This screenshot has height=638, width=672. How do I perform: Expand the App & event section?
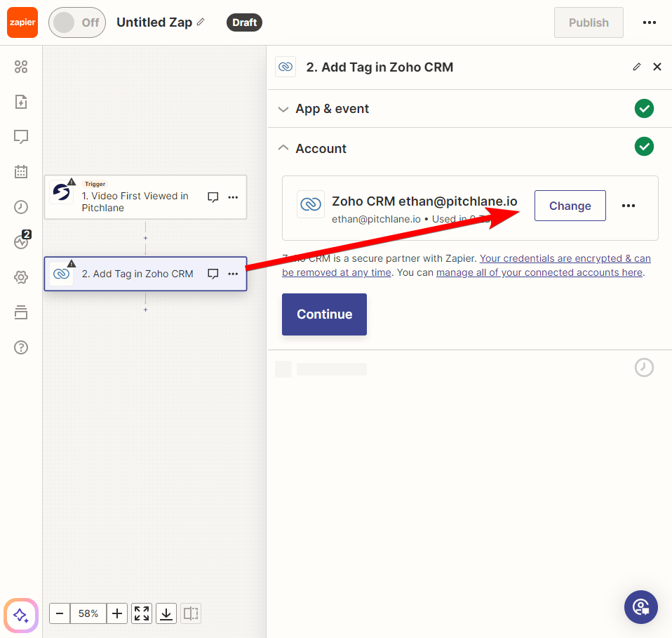click(x=469, y=109)
